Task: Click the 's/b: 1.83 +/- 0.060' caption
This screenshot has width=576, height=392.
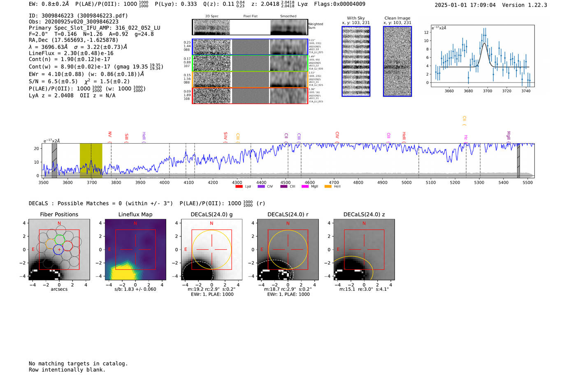Action: click(135, 289)
